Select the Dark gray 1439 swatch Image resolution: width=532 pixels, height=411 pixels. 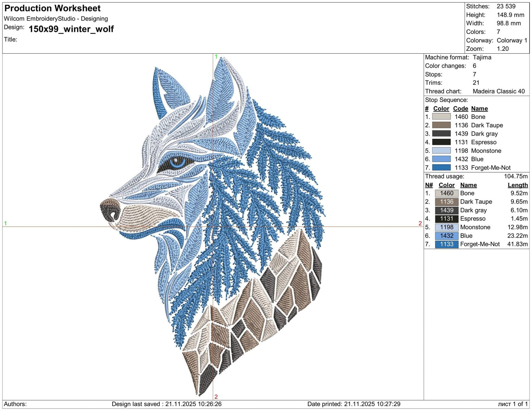coord(441,134)
